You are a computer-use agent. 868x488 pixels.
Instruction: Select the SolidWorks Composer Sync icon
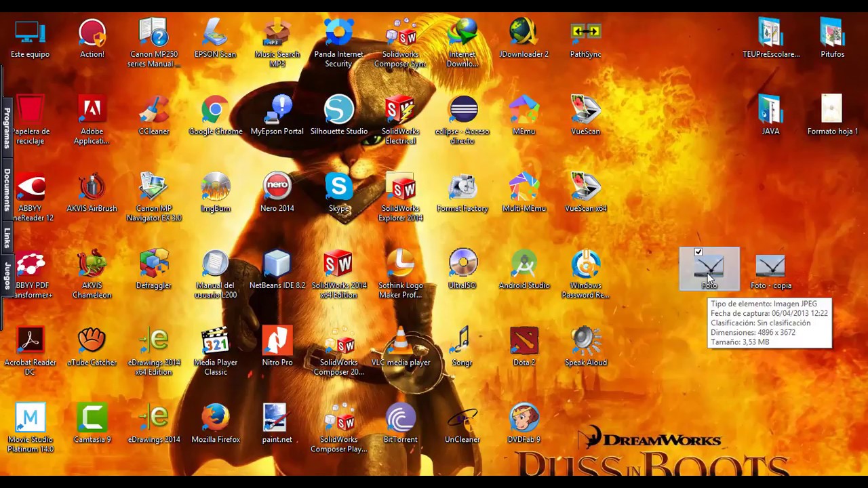tap(401, 33)
